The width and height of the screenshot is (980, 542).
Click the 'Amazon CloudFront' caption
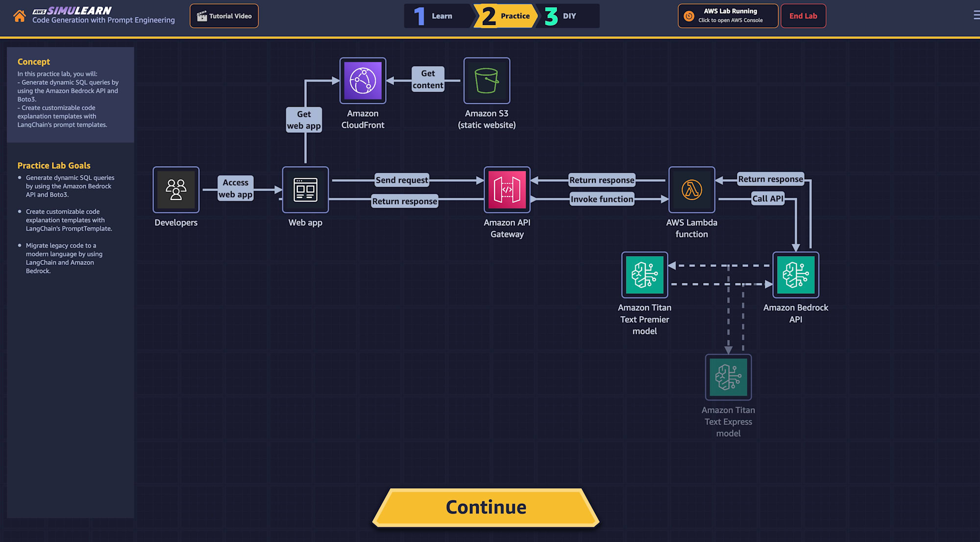(x=363, y=119)
